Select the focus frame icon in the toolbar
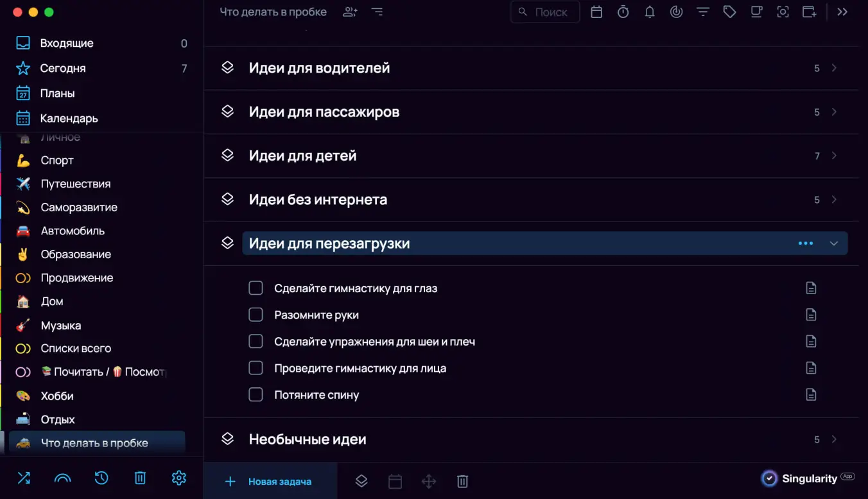Screen dimensions: 868x499 point(783,12)
